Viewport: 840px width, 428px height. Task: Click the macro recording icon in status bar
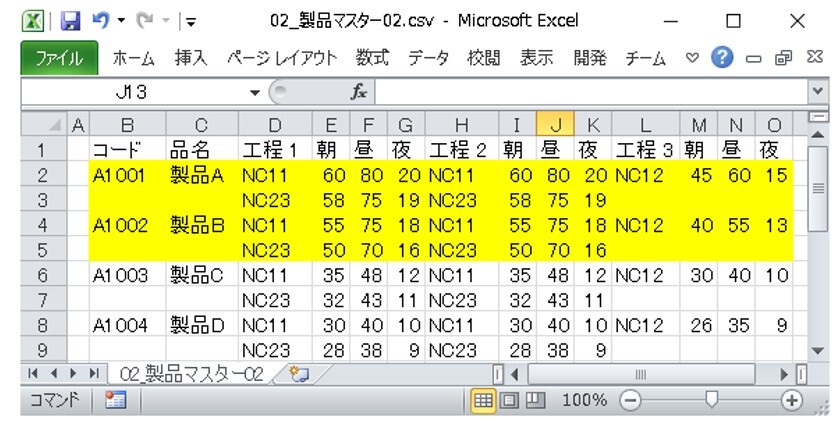click(x=115, y=400)
